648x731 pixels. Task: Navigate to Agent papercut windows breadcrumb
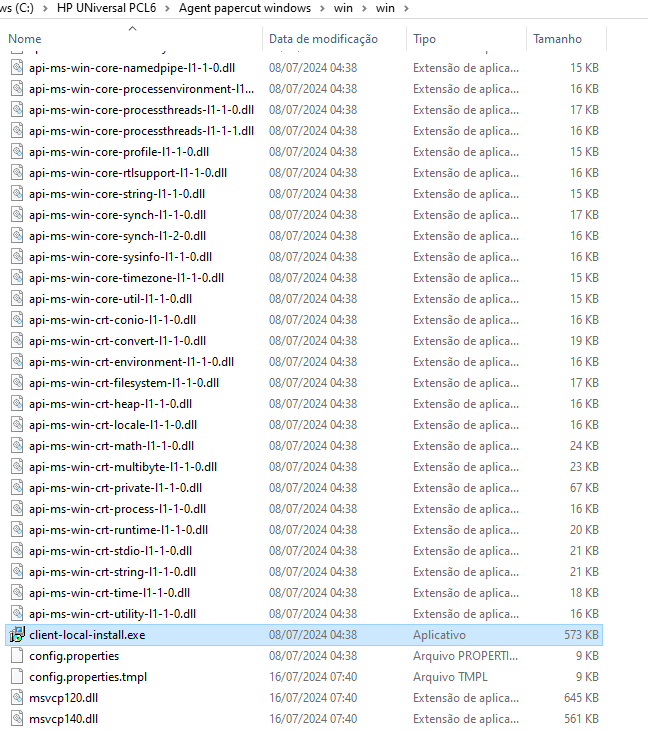coord(245,8)
